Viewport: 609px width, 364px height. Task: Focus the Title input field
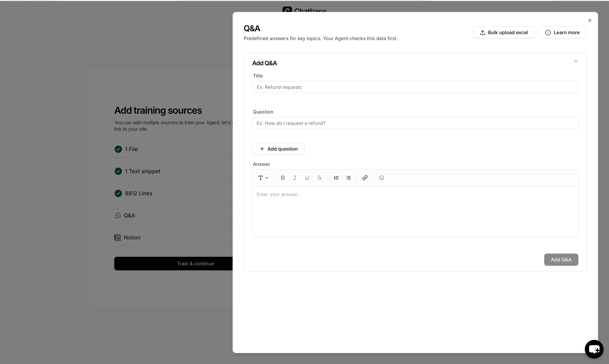(x=415, y=87)
